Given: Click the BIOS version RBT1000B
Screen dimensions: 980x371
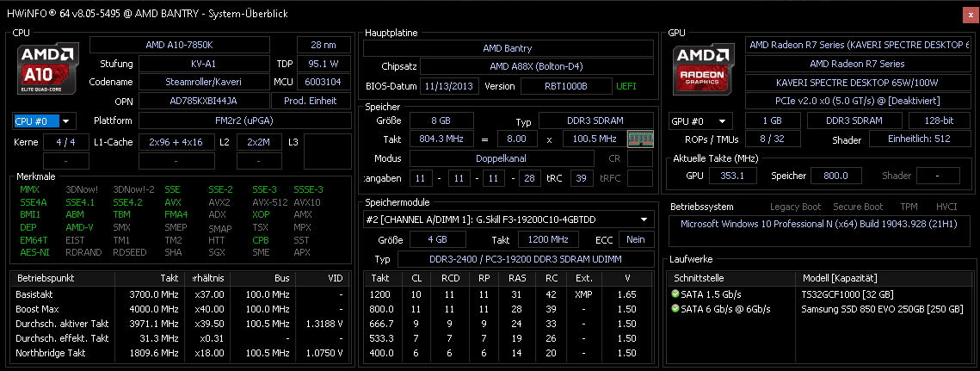Looking at the screenshot, I should tap(566, 86).
